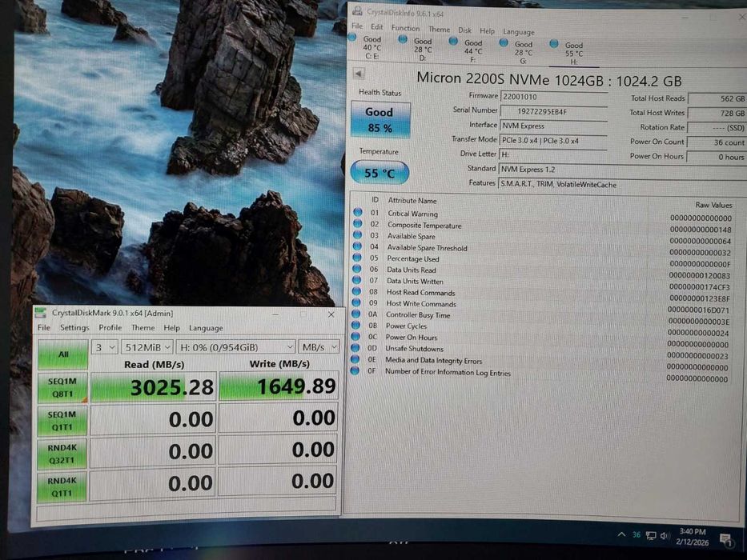This screenshot has height=560, width=747.
Task: Open the drive dropdown showing H: 0% (0/954GiB)
Action: click(x=235, y=347)
